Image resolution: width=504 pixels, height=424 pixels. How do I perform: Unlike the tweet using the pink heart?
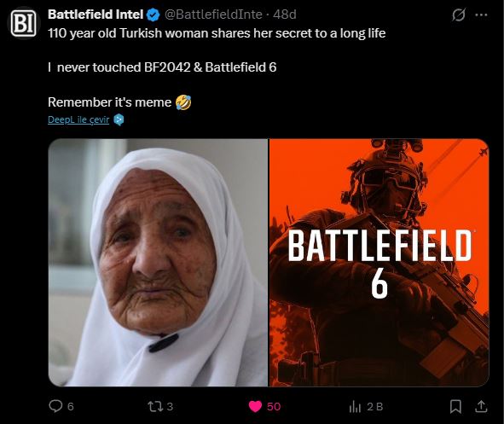[255, 407]
